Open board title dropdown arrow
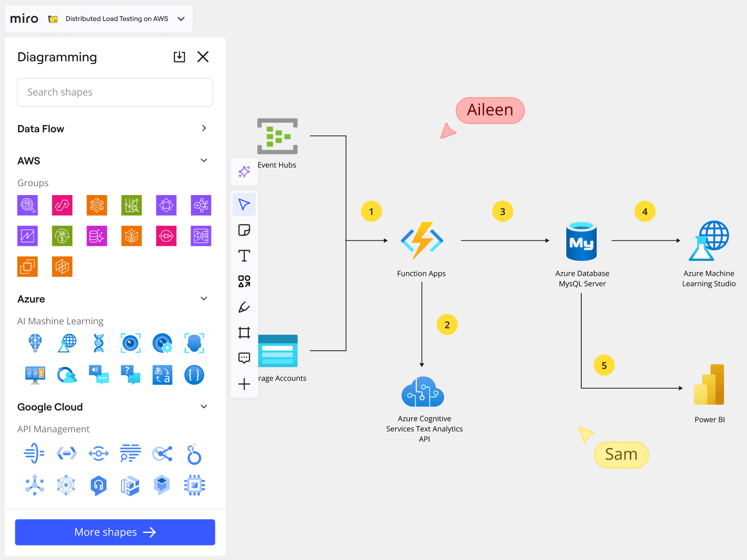The height and width of the screenshot is (560, 747). pos(181,19)
